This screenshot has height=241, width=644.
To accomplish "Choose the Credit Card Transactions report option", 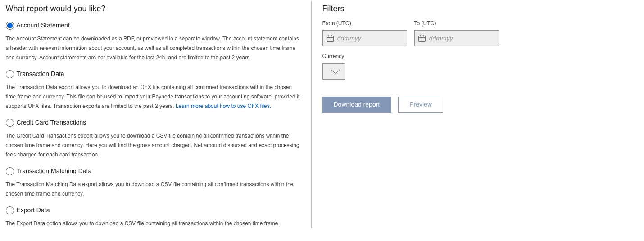I will [x=10, y=123].
